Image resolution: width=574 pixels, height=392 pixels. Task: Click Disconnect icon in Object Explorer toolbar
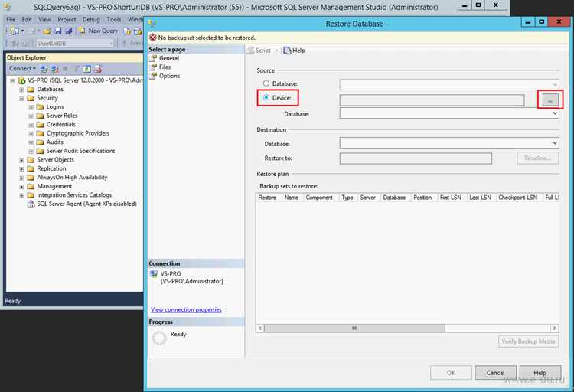(x=54, y=68)
